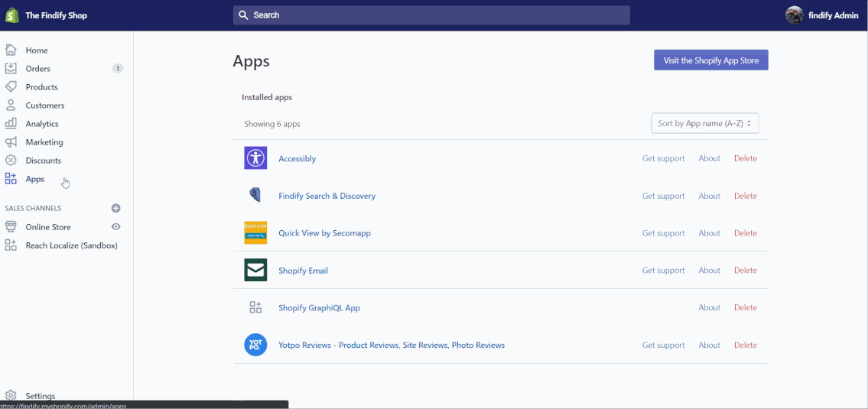868x409 pixels.
Task: Delete Quick View by Secomapp
Action: (x=745, y=233)
